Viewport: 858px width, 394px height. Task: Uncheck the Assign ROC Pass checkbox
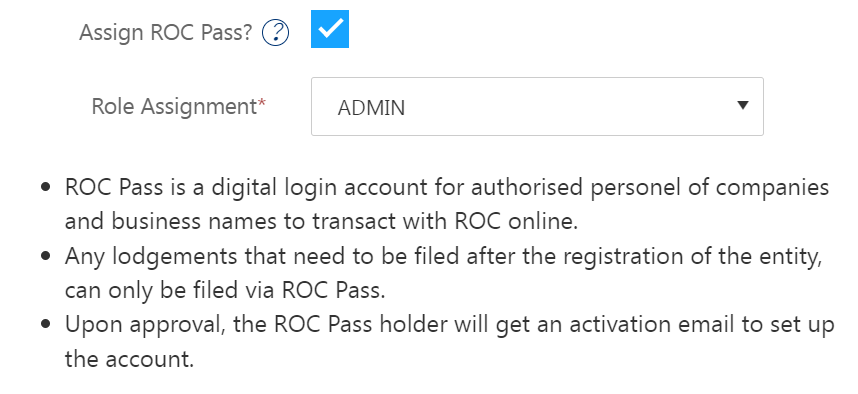click(330, 29)
